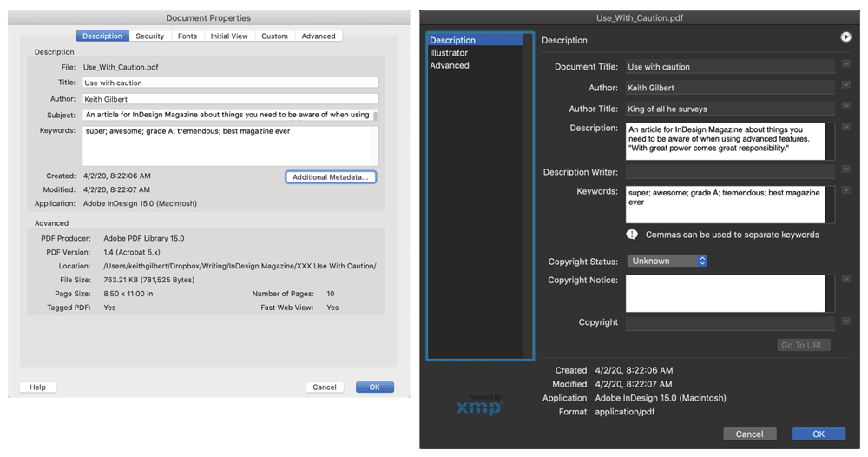Choose Advanced in the dark sidebar list

coord(450,65)
